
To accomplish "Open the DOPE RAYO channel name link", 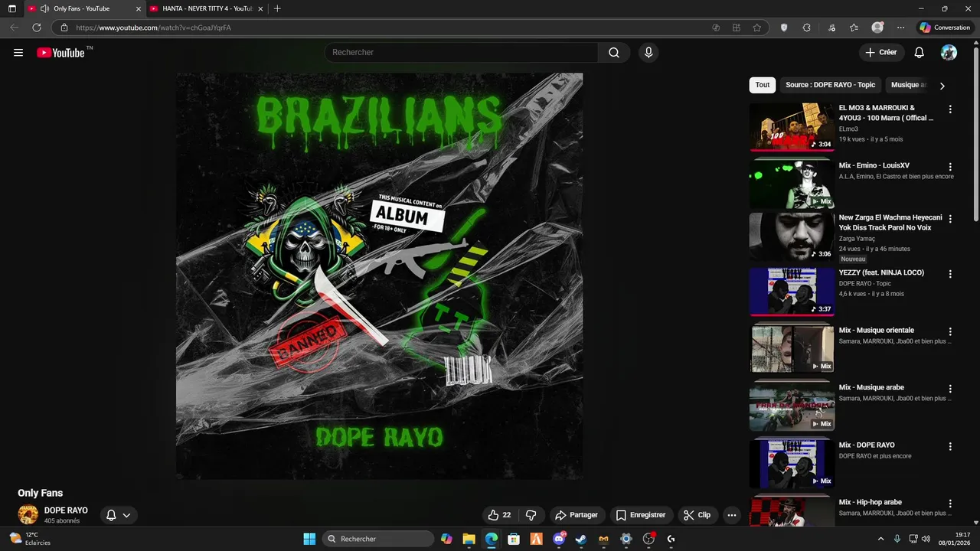I will tap(66, 510).
